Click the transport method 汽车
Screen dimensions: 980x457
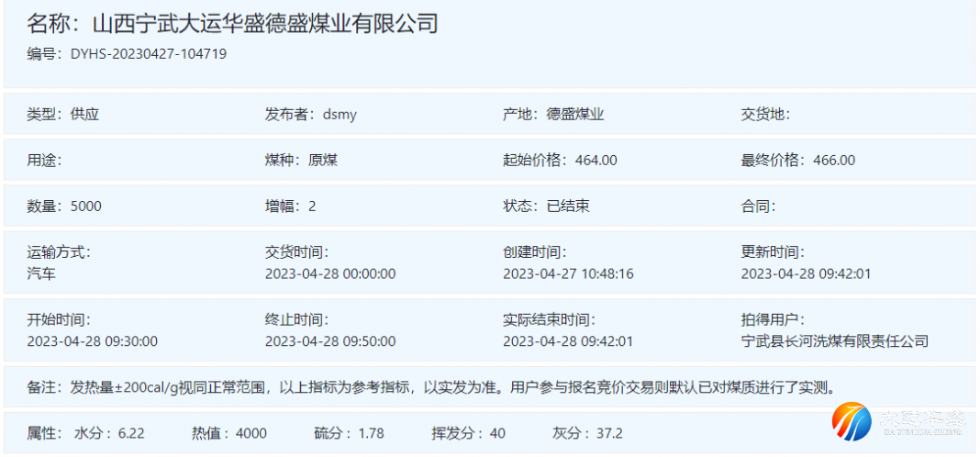[41, 273]
